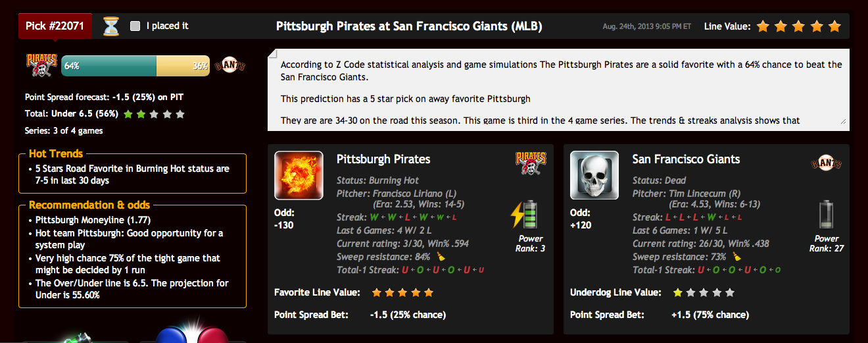Click the resize handle of the prediction text box
Image resolution: width=868 pixels, height=343 pixels.
click(842, 120)
